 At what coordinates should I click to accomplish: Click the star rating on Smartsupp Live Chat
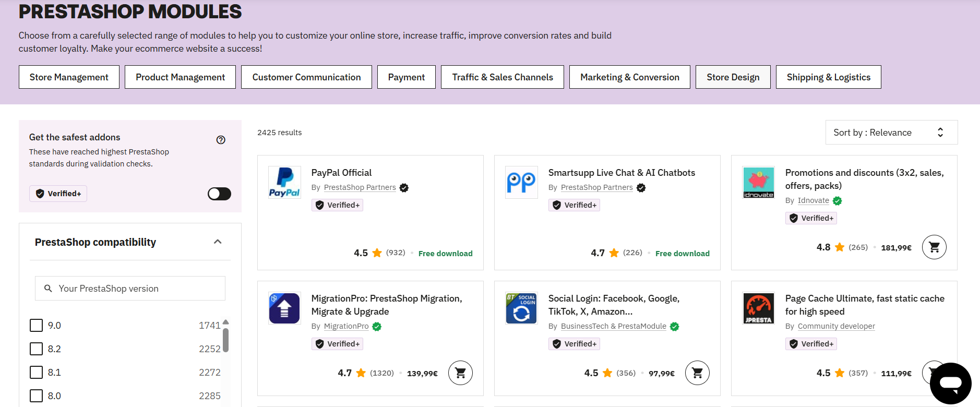coord(614,253)
